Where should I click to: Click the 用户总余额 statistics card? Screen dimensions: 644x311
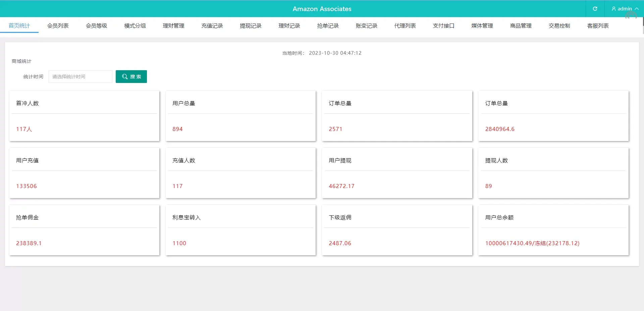click(553, 230)
